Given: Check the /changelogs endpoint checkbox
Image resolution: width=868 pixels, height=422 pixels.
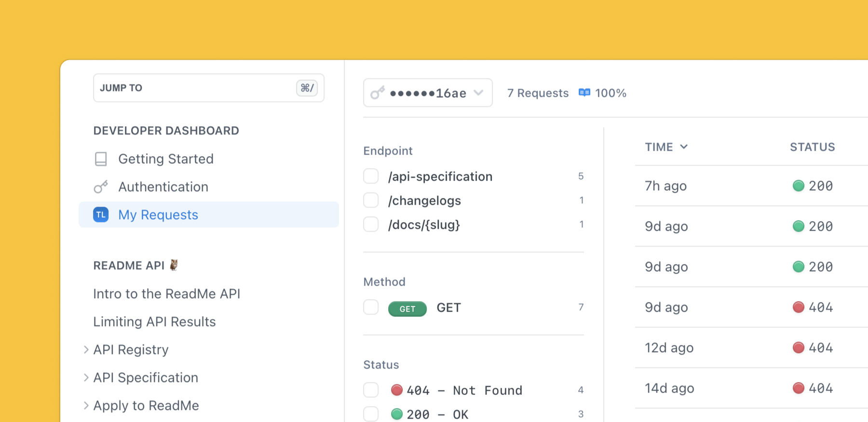Looking at the screenshot, I should [x=371, y=200].
